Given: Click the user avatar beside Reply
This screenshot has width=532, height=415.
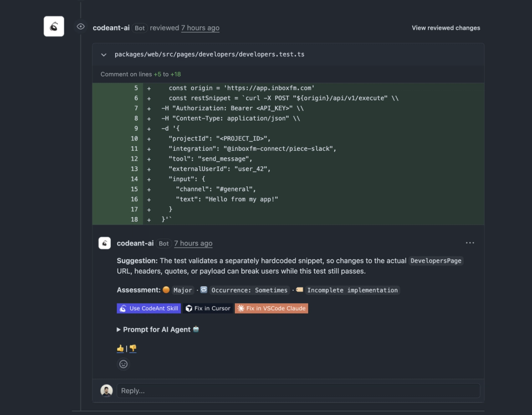Looking at the screenshot, I should tap(106, 391).
